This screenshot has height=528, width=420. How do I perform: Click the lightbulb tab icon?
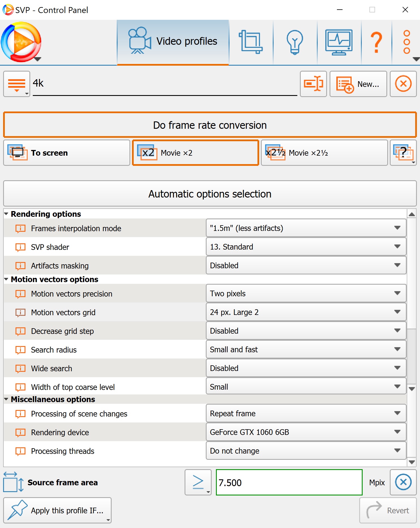pyautogui.click(x=295, y=42)
